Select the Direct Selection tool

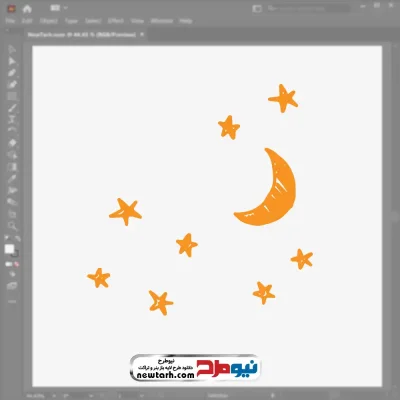12,61
